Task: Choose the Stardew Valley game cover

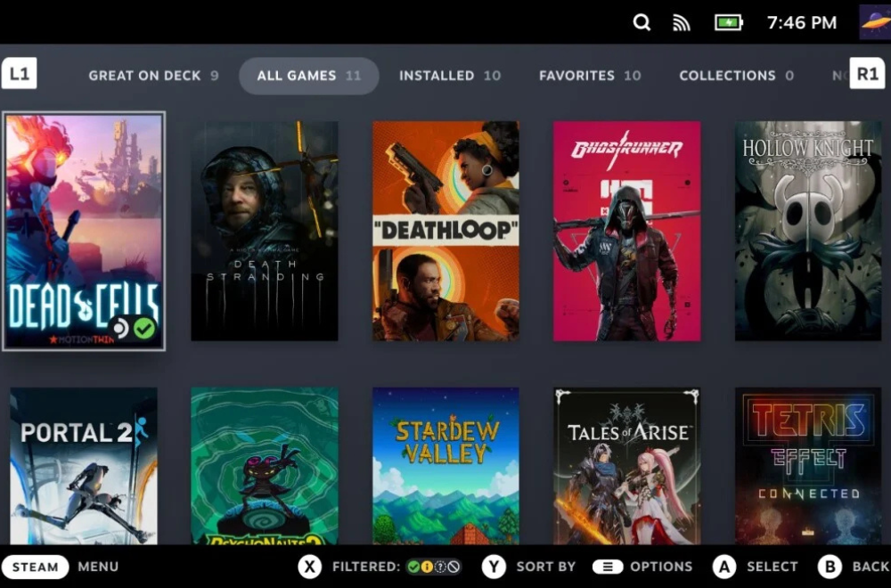Action: [445, 467]
